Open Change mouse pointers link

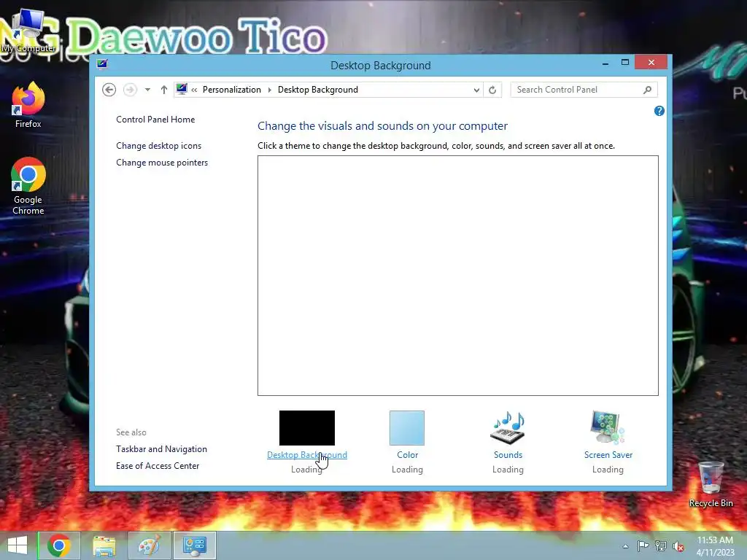[162, 163]
